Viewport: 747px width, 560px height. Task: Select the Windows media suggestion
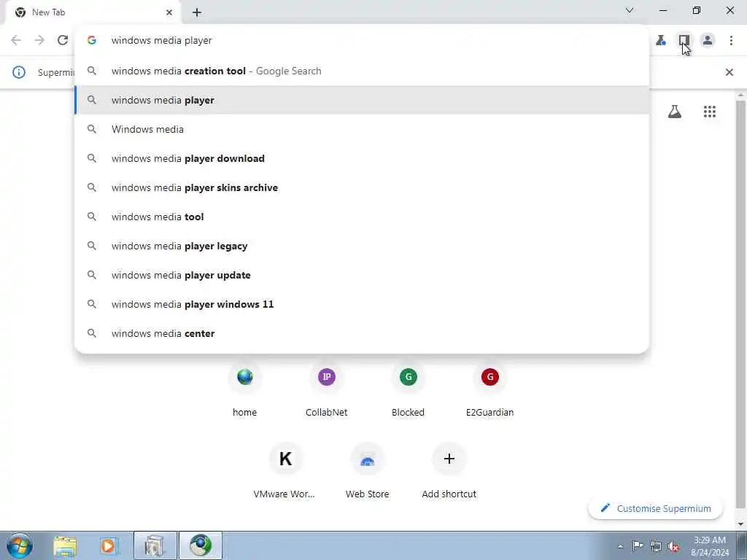click(x=362, y=129)
